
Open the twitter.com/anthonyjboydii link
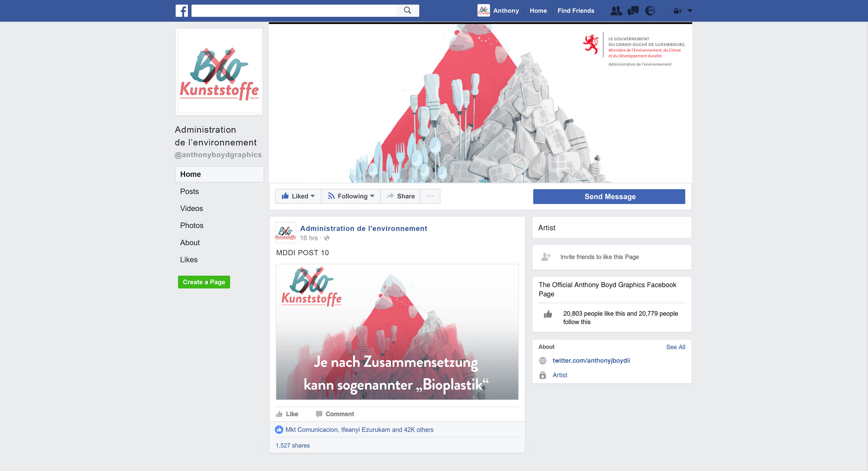pos(591,361)
